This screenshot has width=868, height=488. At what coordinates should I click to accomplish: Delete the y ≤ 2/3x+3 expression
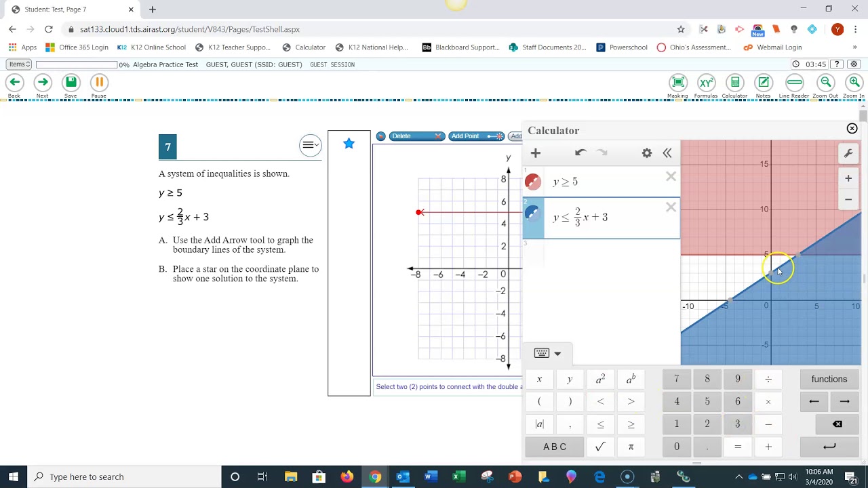pos(671,207)
